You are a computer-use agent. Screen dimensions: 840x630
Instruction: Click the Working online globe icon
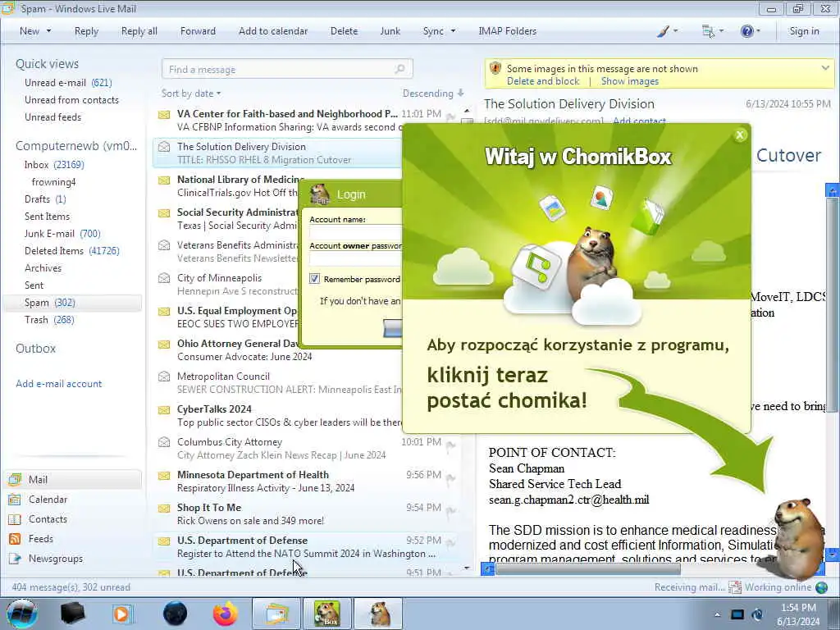click(x=821, y=587)
